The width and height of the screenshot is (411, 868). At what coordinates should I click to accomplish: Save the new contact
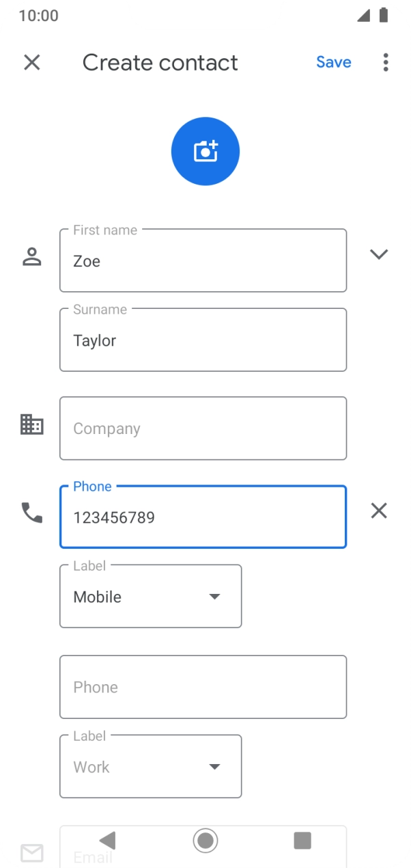(333, 62)
